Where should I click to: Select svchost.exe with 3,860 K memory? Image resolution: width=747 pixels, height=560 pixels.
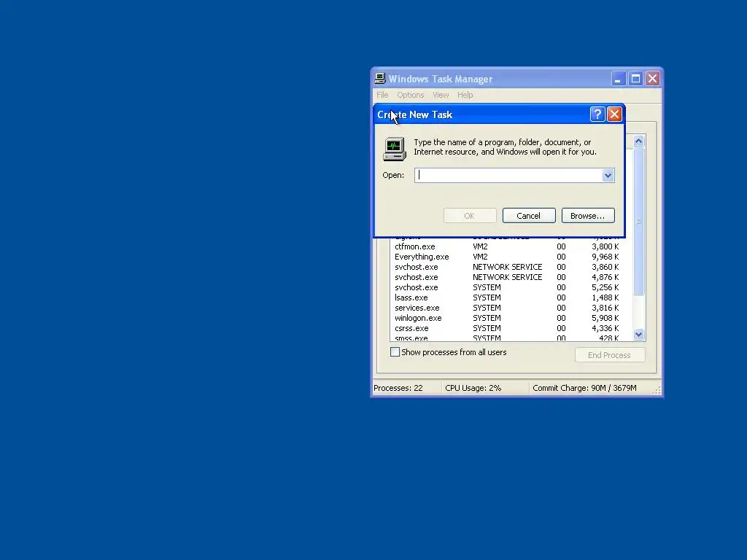[x=511, y=267]
